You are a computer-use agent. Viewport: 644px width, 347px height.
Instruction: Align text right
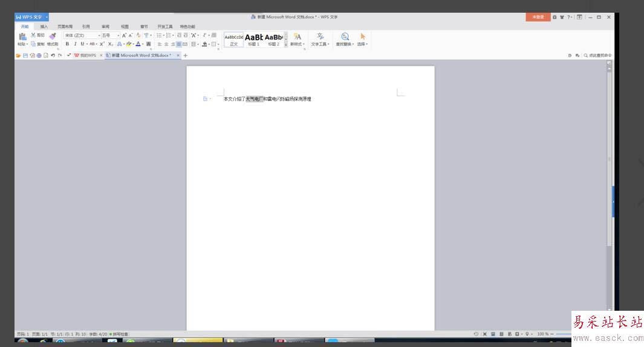pyautogui.click(x=173, y=44)
